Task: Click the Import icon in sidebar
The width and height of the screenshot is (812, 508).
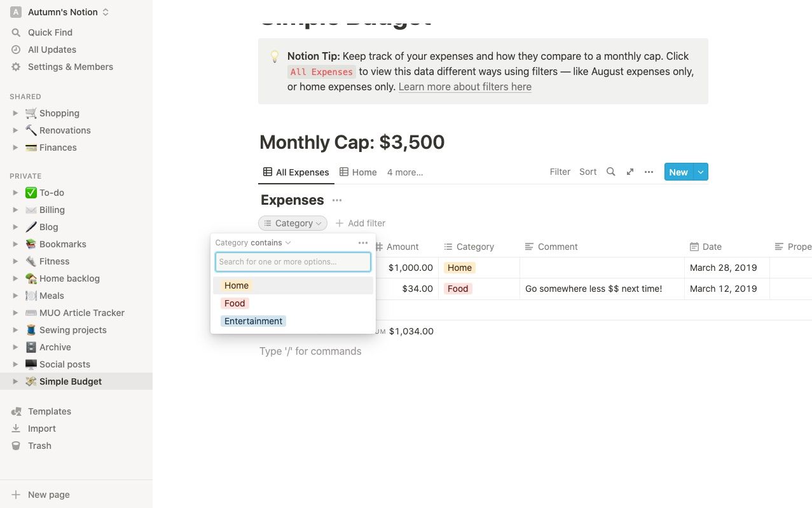Action: point(17,429)
